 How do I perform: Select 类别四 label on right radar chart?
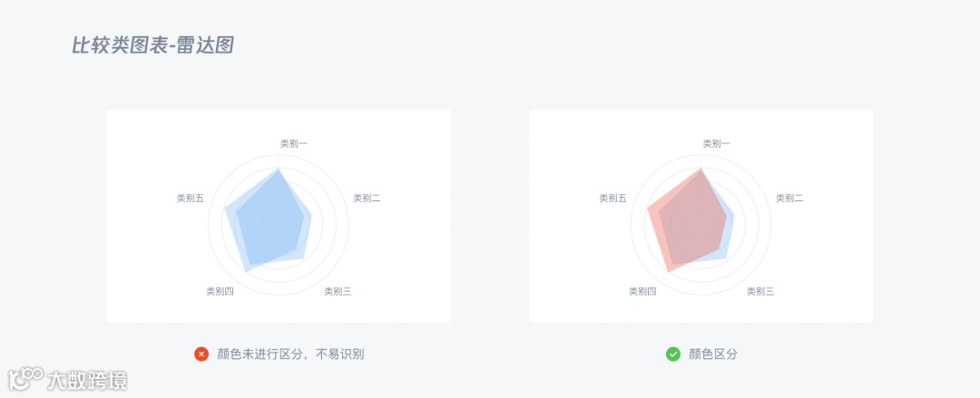pyautogui.click(x=642, y=291)
